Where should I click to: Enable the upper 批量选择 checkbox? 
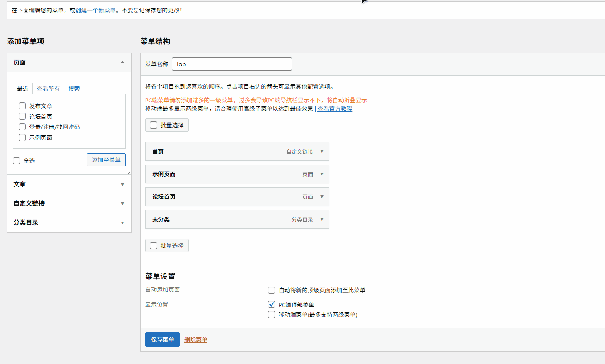(x=154, y=125)
